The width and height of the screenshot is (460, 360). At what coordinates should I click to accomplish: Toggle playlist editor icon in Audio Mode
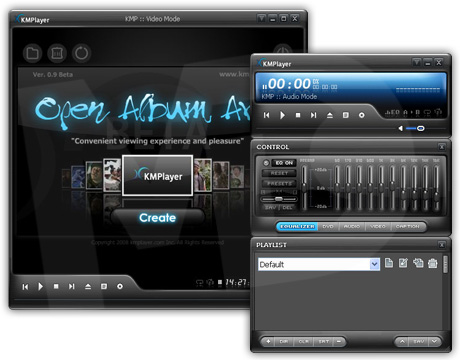(346, 115)
